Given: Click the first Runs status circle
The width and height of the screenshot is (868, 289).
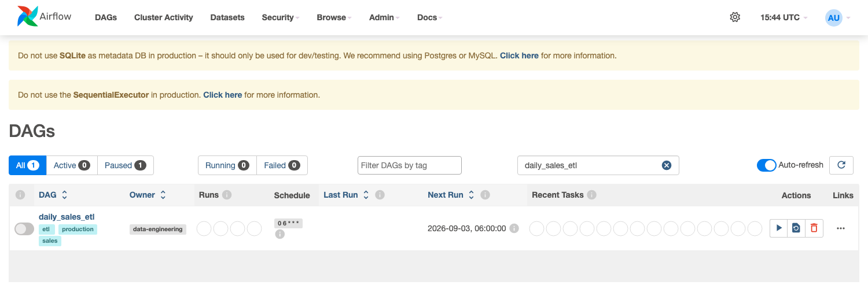Looking at the screenshot, I should tap(204, 229).
